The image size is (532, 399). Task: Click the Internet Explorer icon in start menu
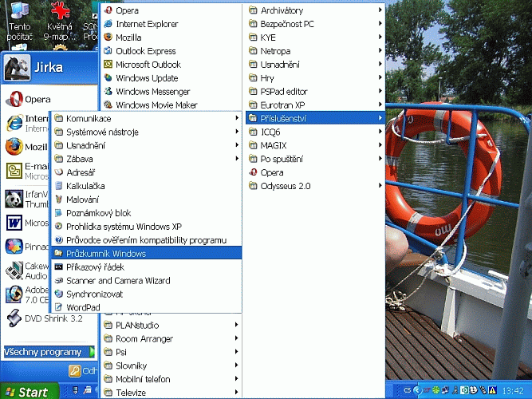pyautogui.click(x=14, y=123)
